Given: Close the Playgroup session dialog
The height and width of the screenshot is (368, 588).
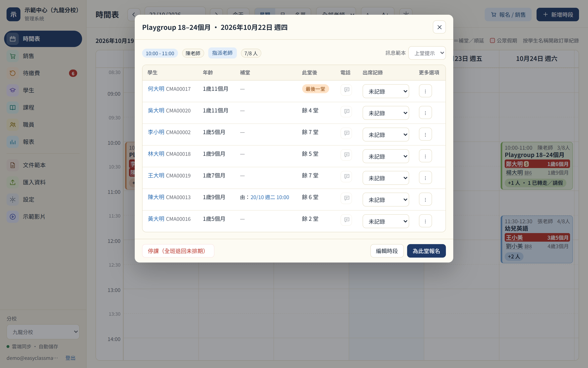Looking at the screenshot, I should pos(439,27).
